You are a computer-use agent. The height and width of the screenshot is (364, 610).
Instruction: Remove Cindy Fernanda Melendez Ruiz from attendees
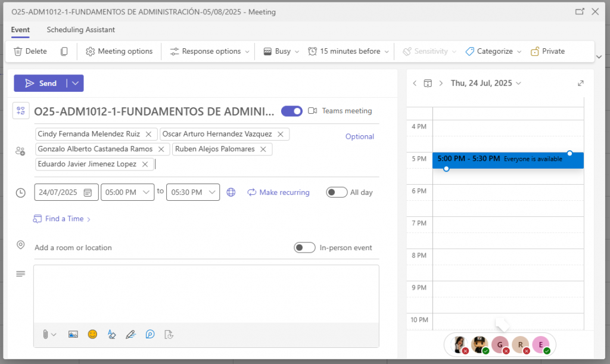148,134
